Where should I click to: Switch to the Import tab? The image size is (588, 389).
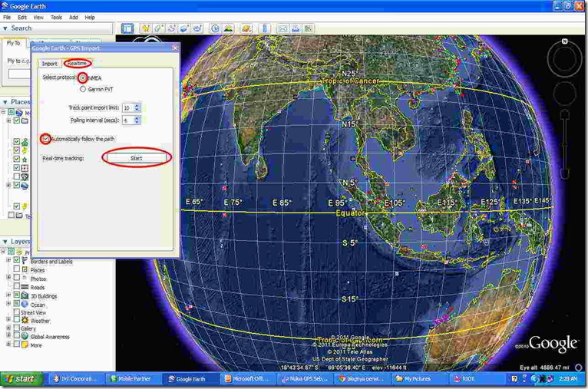tap(49, 64)
